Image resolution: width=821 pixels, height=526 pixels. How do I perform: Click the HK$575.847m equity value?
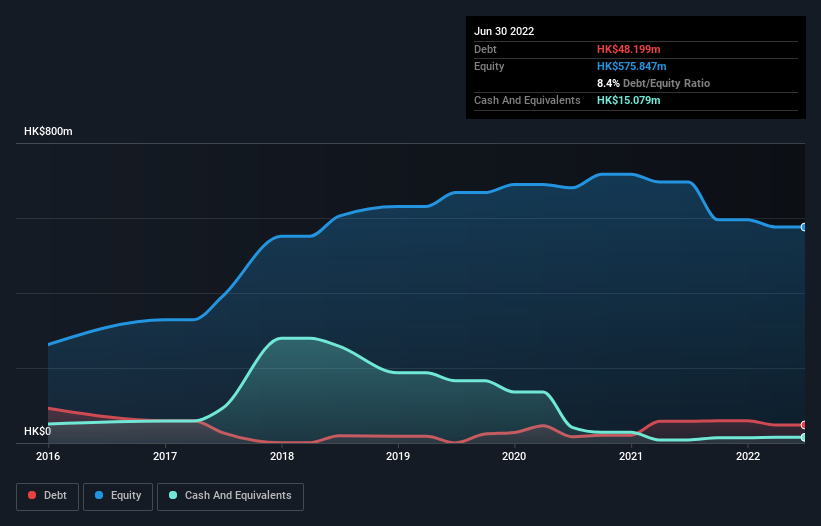631,66
